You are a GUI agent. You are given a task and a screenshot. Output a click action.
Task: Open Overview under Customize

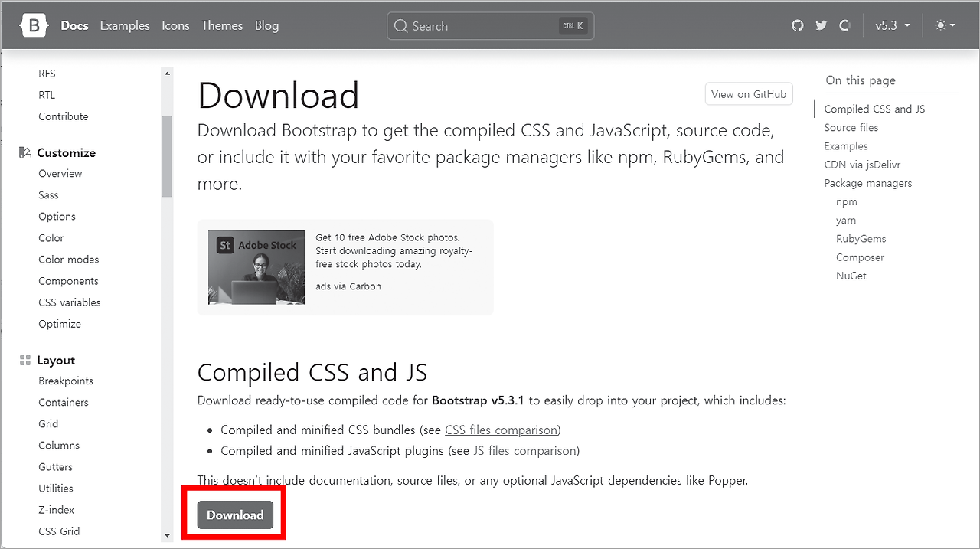(60, 174)
